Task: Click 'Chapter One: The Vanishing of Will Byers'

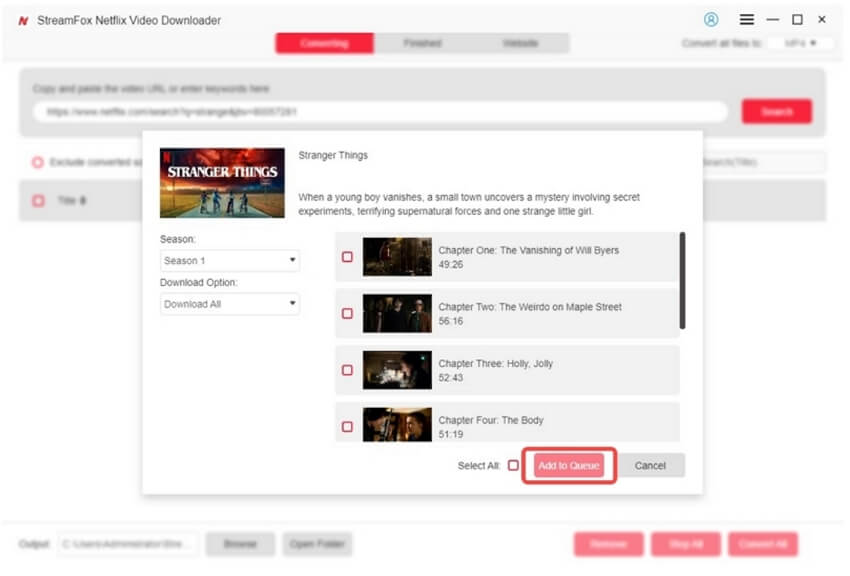Action: pyautogui.click(x=529, y=250)
